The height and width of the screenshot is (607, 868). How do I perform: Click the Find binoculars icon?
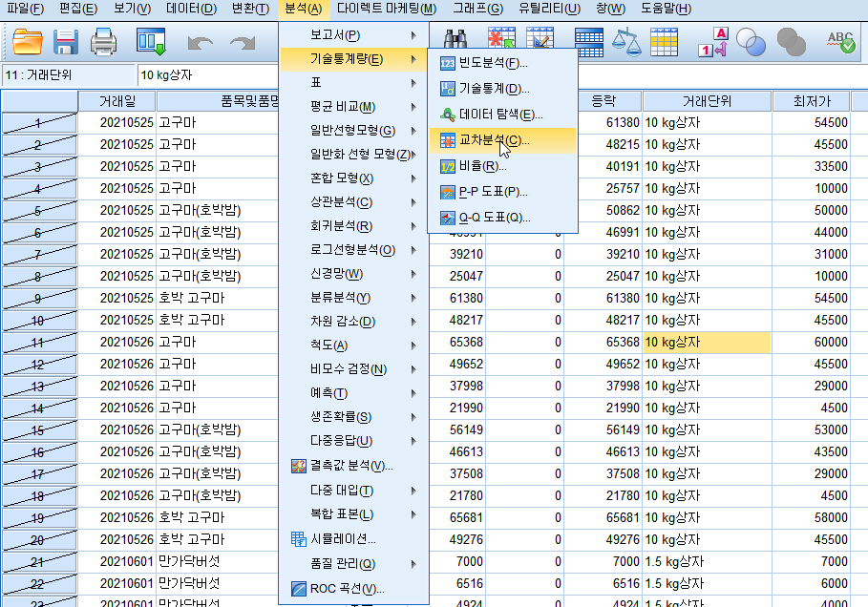[x=455, y=40]
